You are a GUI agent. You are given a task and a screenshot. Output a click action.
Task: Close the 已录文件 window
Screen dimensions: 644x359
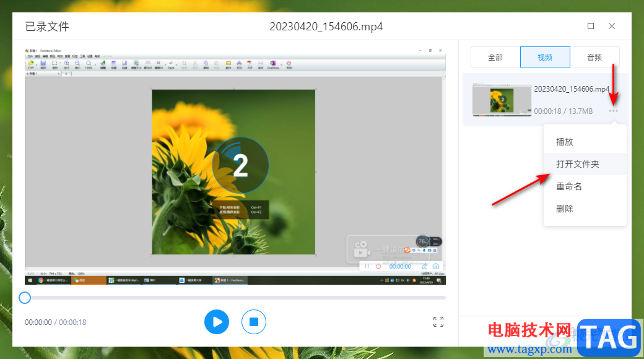click(612, 26)
